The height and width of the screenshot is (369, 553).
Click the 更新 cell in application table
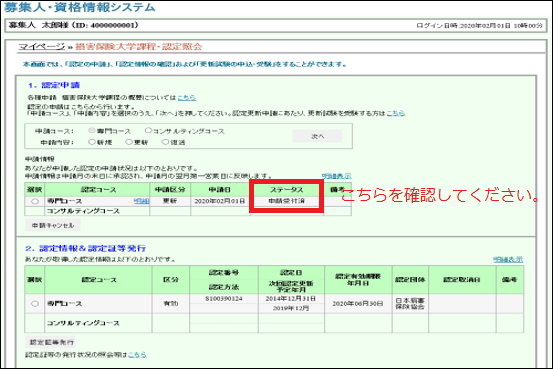click(170, 201)
